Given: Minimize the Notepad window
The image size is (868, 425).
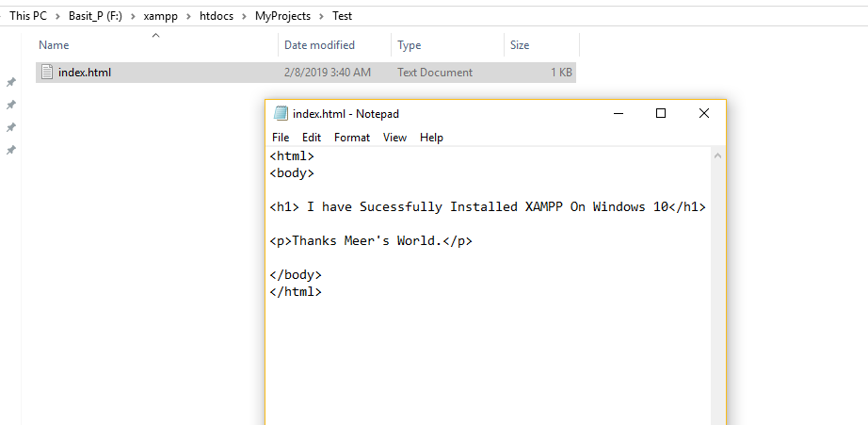Looking at the screenshot, I should coord(619,114).
